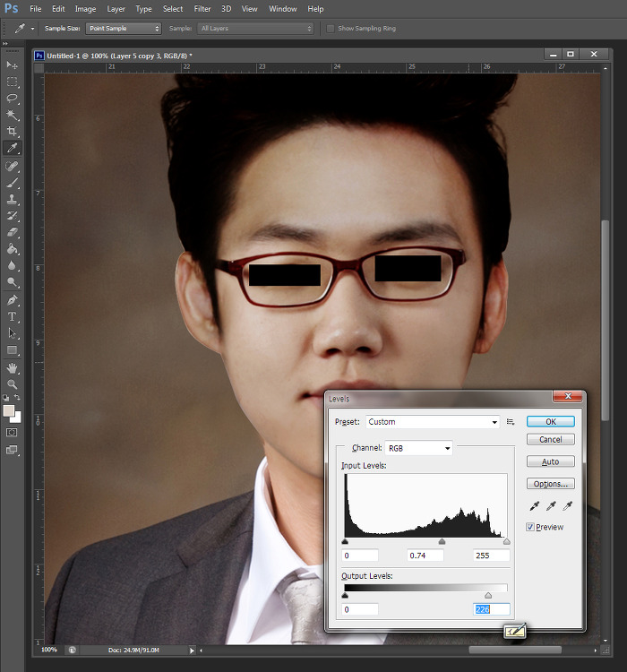
Task: Open the Sample Size dropdown
Action: (124, 29)
